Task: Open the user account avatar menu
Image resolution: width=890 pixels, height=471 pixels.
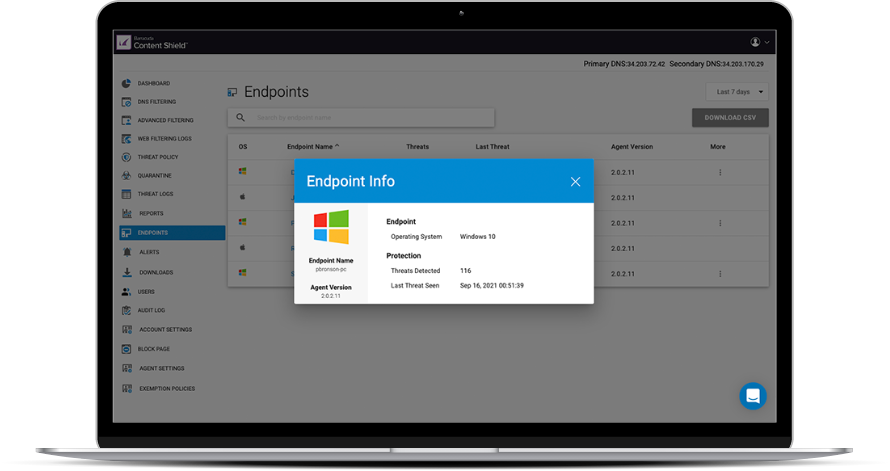Action: click(755, 42)
